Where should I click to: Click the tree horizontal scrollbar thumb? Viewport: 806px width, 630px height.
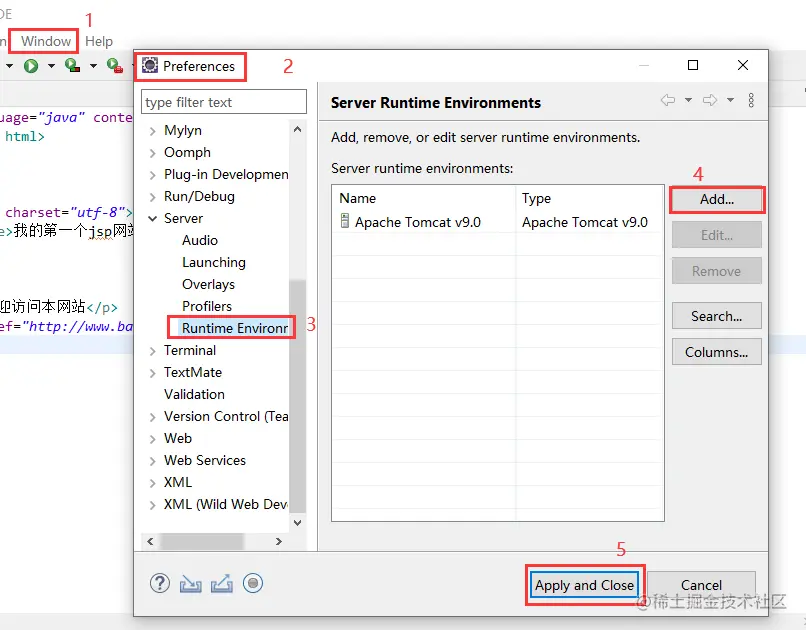tap(202, 541)
